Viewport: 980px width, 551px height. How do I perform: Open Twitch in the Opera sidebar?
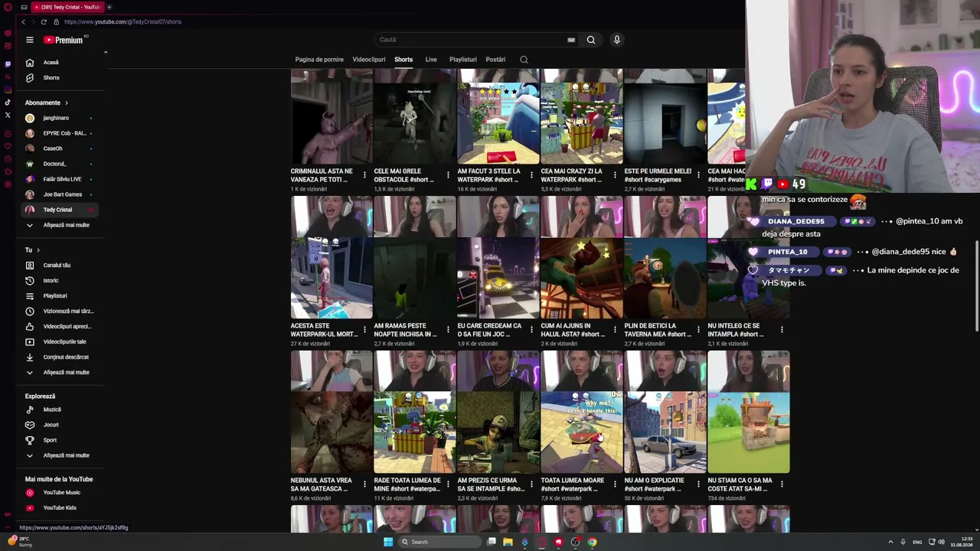click(8, 64)
